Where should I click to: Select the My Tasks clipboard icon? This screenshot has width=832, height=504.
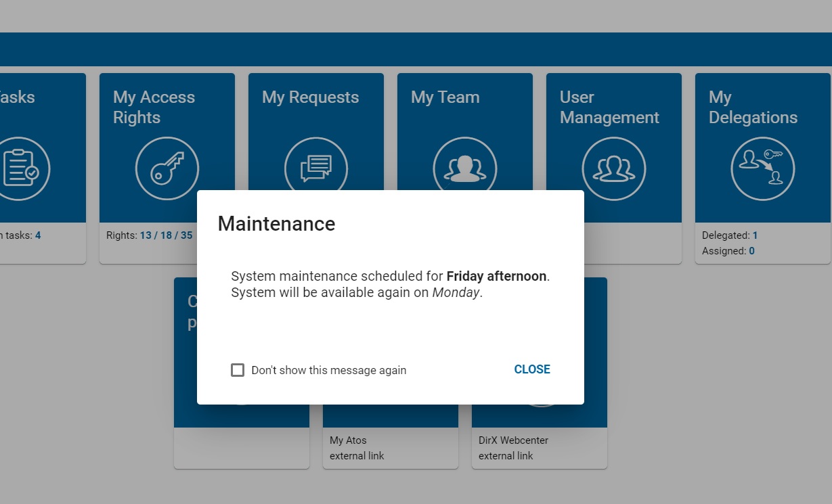[25, 168]
